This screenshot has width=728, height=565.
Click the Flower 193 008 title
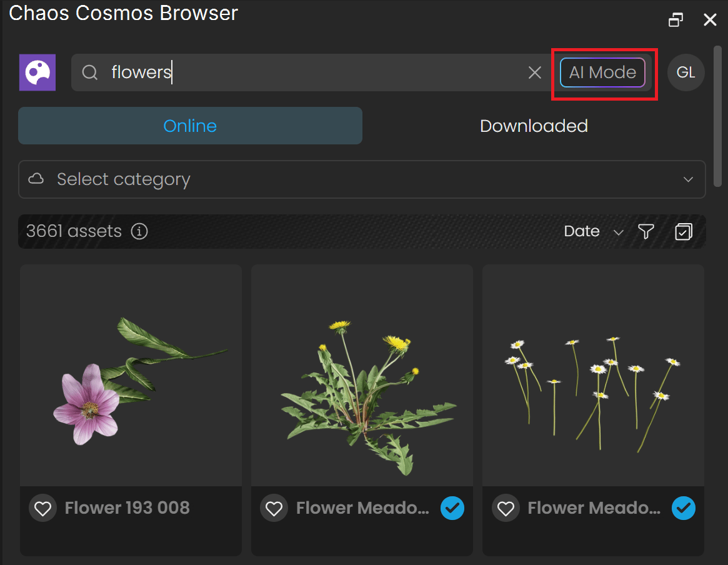(127, 508)
